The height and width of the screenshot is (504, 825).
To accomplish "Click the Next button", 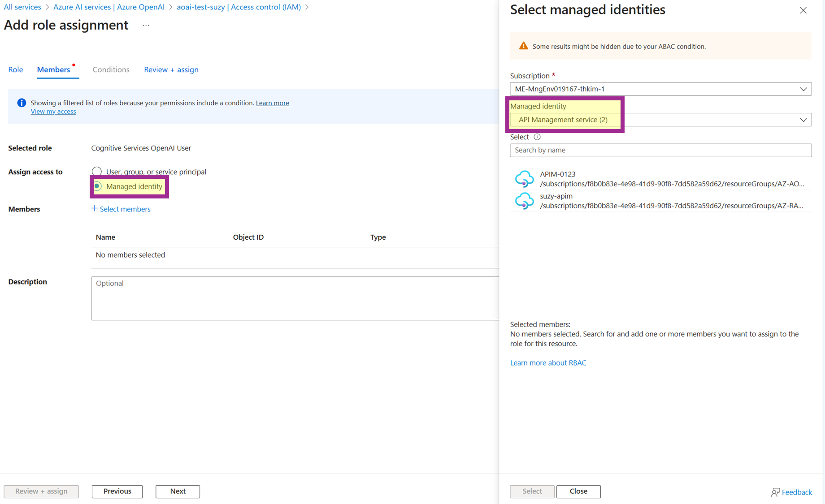I will [178, 491].
